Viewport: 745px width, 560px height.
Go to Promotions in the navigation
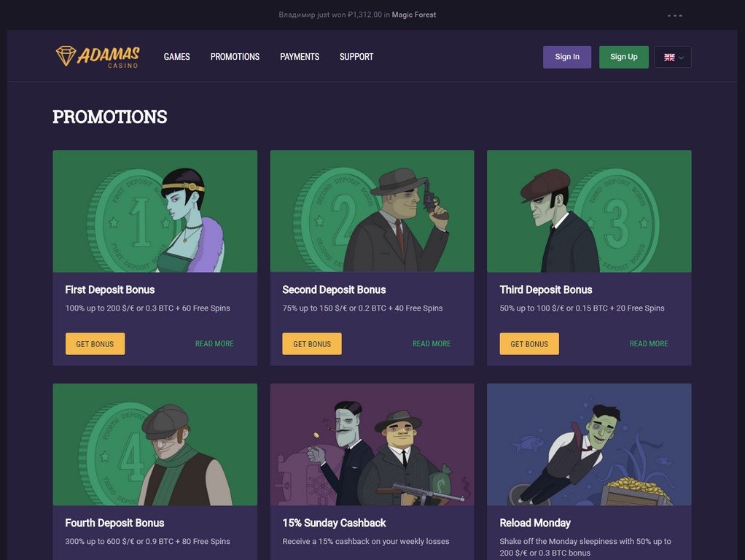(x=235, y=57)
